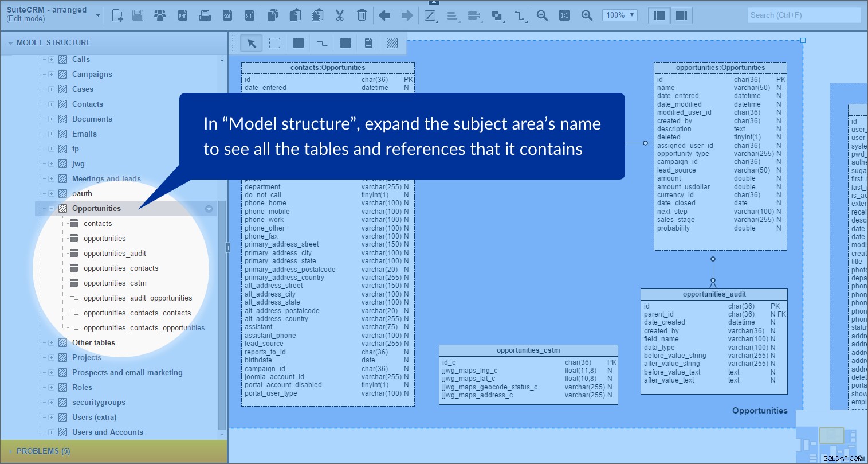Click the Search (Ctrl+F) field
Image resolution: width=868 pixels, height=464 pixels.
click(x=804, y=15)
